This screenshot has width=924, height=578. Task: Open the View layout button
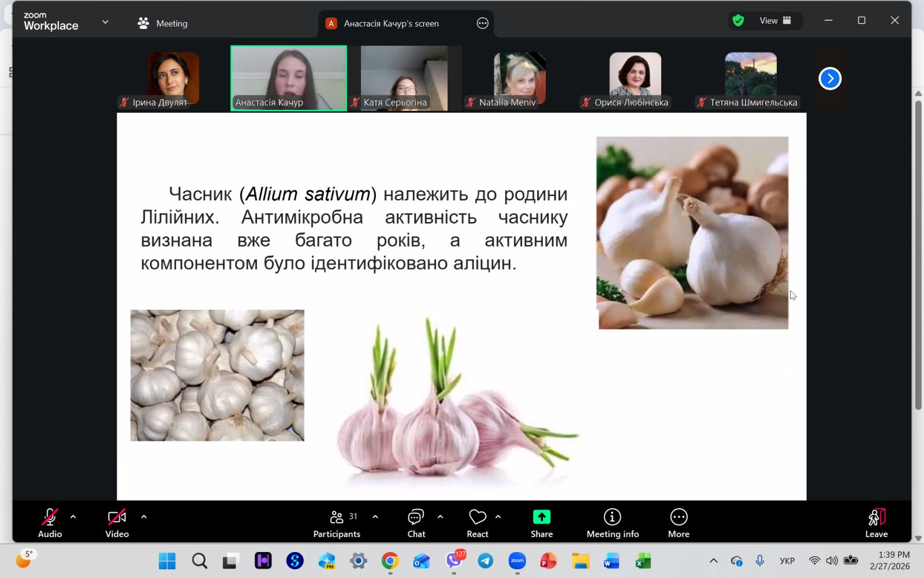[774, 21]
